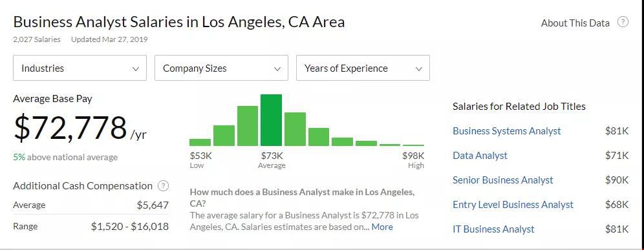Click the Company Sizes chevron arrow

click(x=277, y=69)
